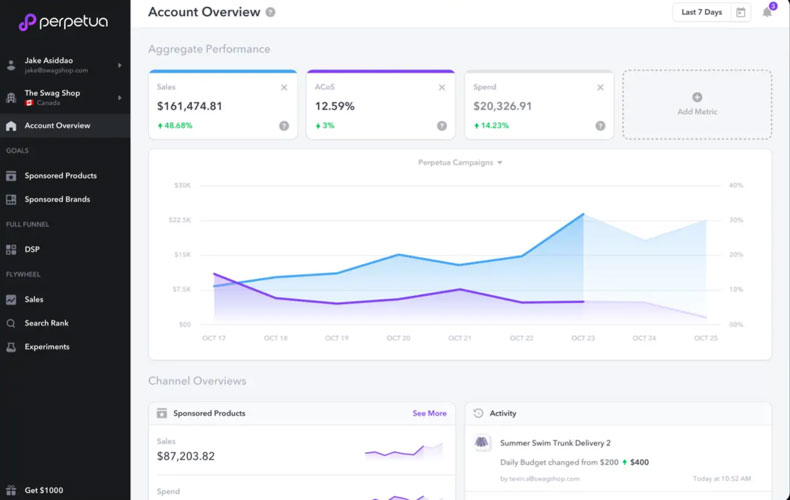
Task: Remove the Sales metric card
Action: point(284,88)
